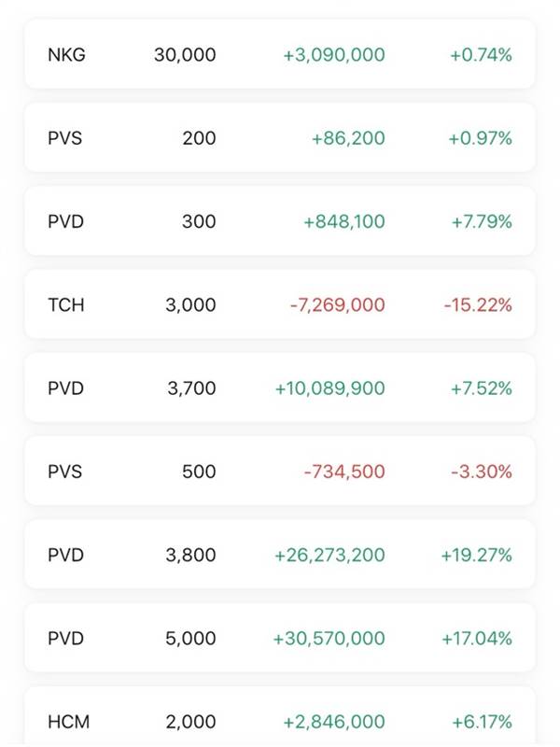This screenshot has width=560, height=747.
Task: Click the NKG ticker label
Action: point(66,55)
